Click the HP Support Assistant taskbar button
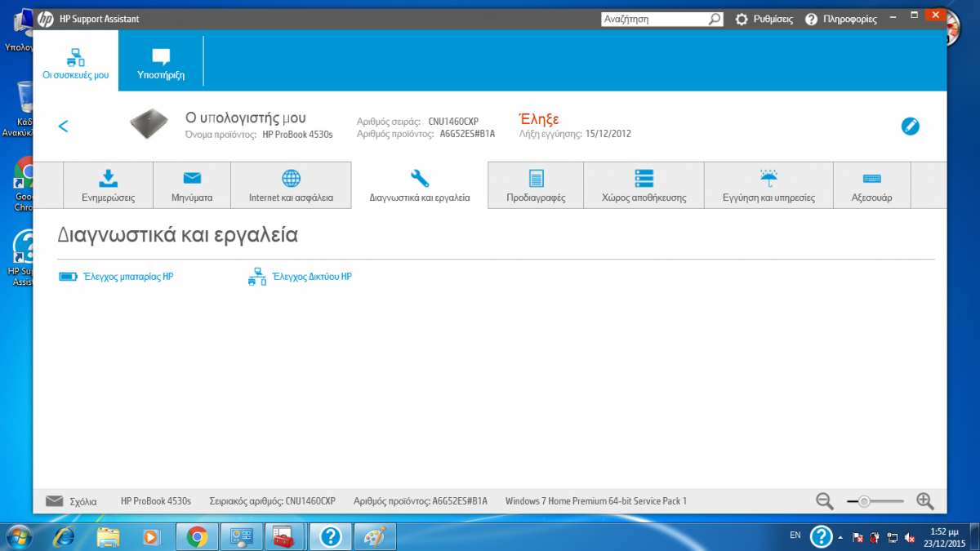Viewport: 980px width, 551px height. (x=330, y=536)
